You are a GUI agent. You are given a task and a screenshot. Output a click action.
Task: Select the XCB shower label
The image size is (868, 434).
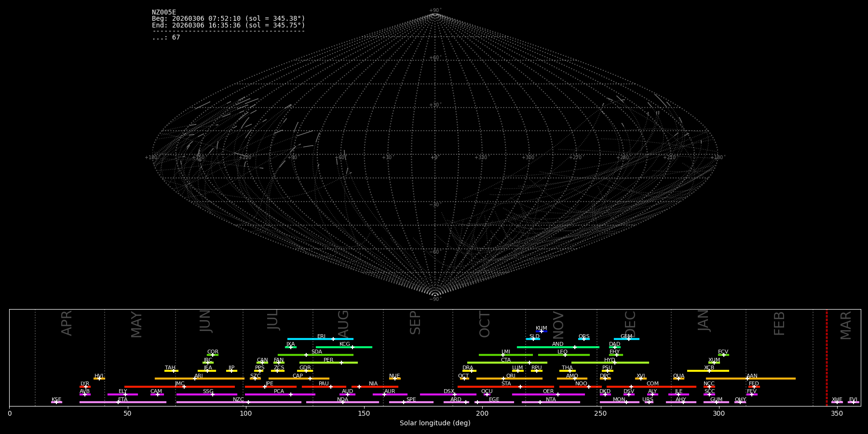click(709, 368)
